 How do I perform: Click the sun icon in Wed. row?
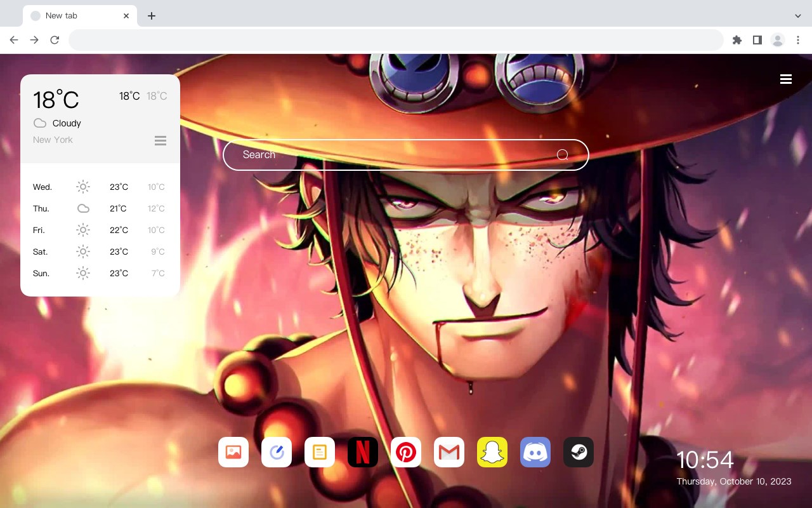point(83,187)
